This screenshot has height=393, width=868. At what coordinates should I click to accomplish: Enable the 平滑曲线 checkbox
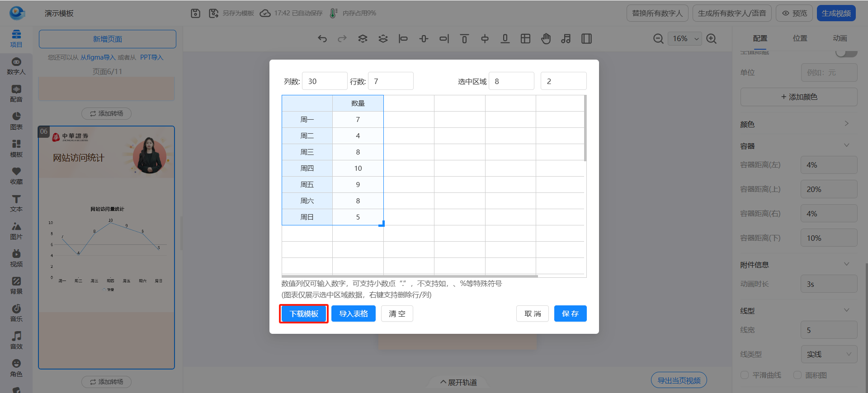pyautogui.click(x=745, y=375)
